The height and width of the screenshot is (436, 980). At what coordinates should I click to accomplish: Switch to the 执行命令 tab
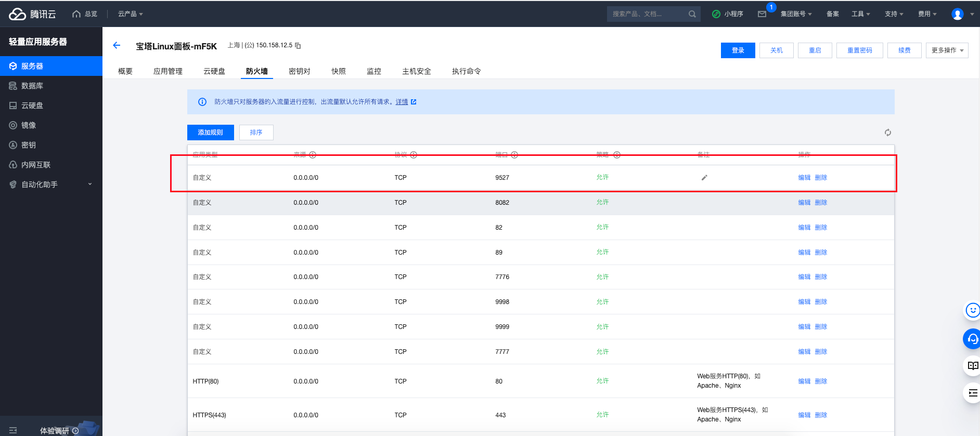[x=467, y=71]
